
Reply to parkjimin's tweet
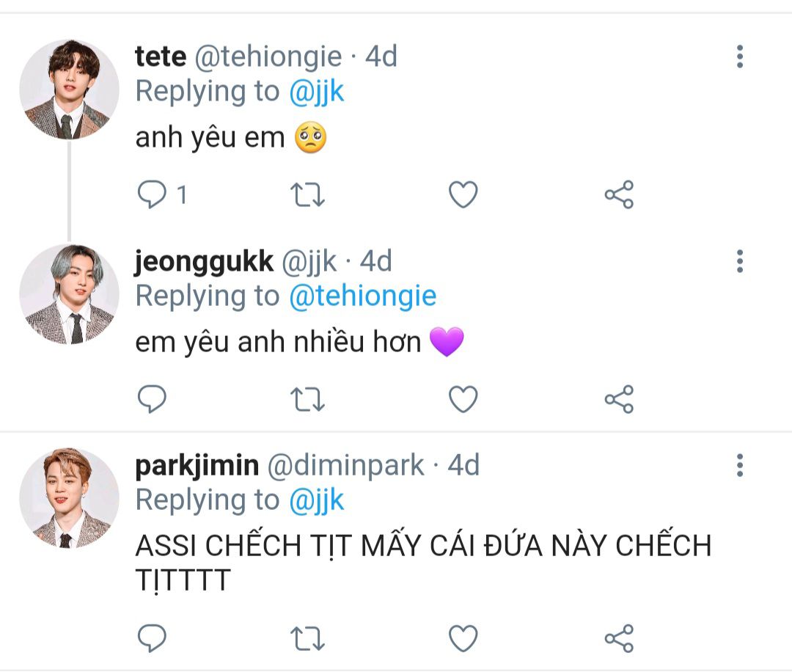click(153, 638)
